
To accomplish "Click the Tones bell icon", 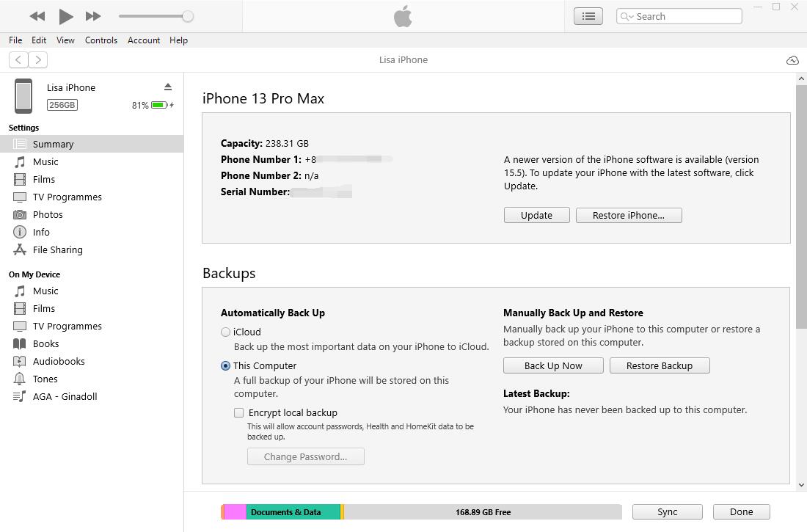I will (20, 379).
